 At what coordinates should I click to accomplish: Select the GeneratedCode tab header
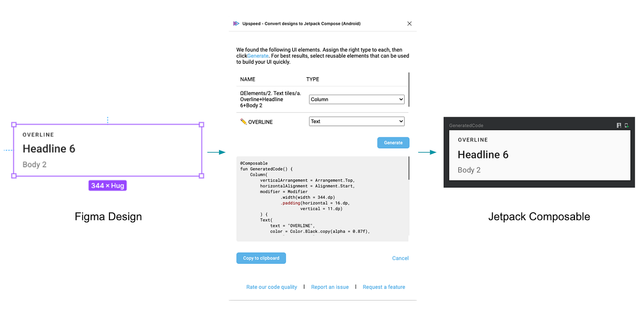466,125
